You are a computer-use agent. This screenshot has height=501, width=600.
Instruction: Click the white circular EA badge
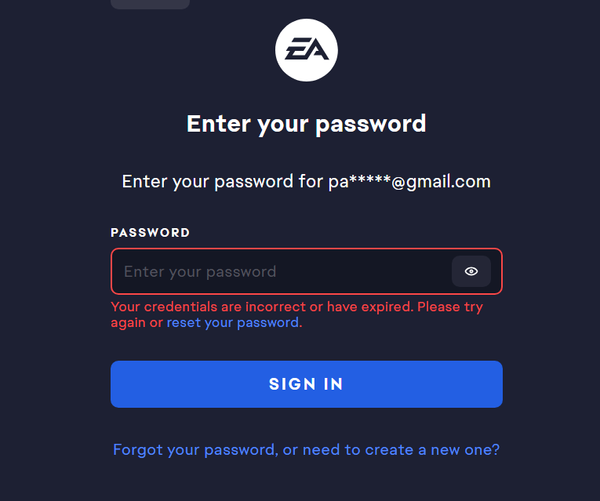pos(306,50)
